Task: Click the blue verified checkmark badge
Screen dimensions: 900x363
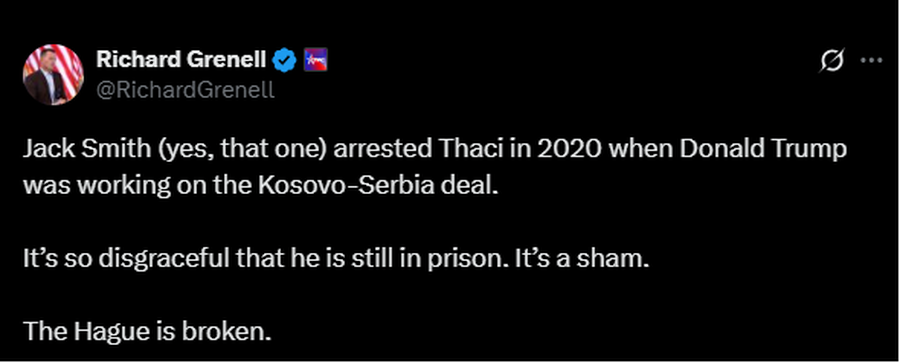Action: point(284,59)
